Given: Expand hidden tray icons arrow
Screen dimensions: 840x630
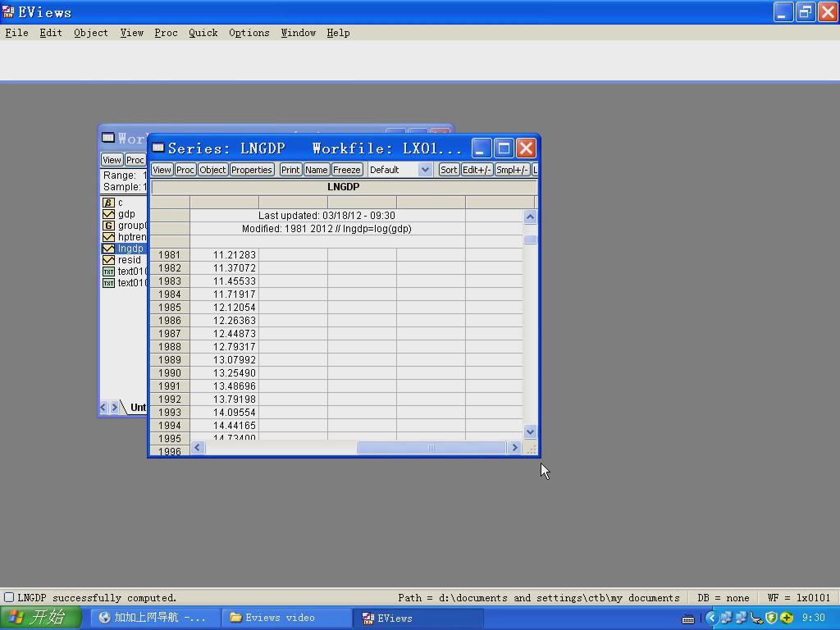Looking at the screenshot, I should (x=711, y=619).
